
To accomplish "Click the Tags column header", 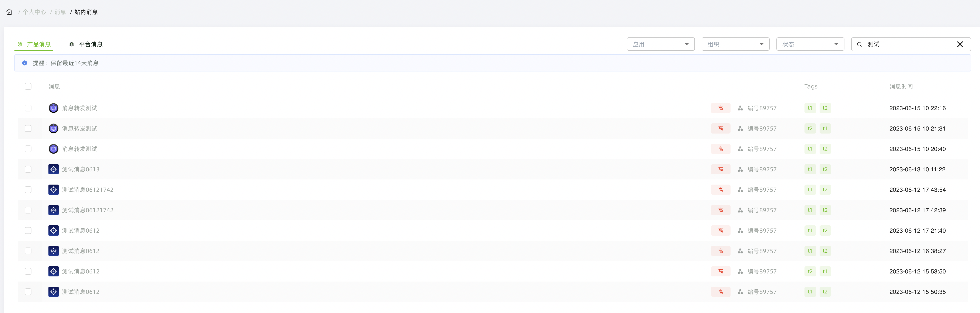I will click(x=811, y=87).
